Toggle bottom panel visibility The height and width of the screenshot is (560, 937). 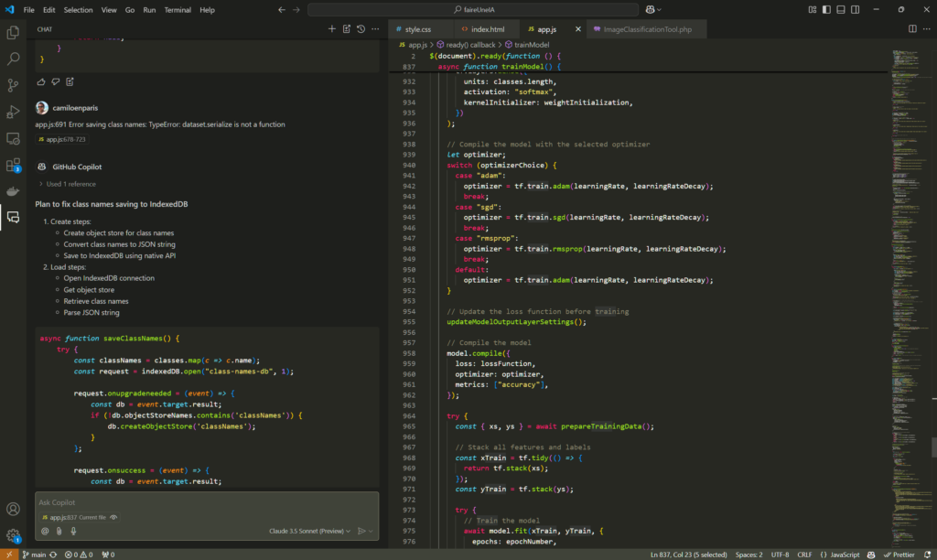(841, 9)
